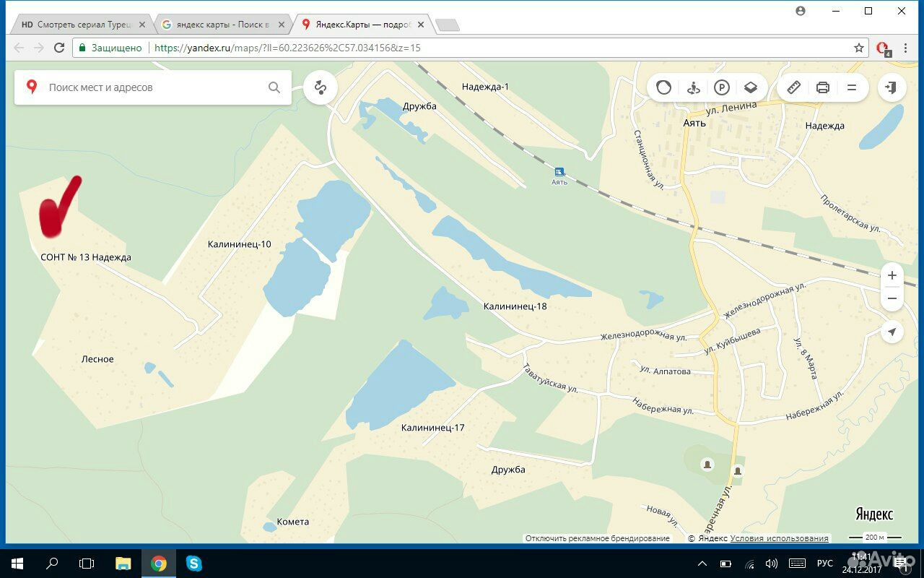Click the 'ул. Алпатова' street label
This screenshot has width=924, height=578.
(x=665, y=371)
